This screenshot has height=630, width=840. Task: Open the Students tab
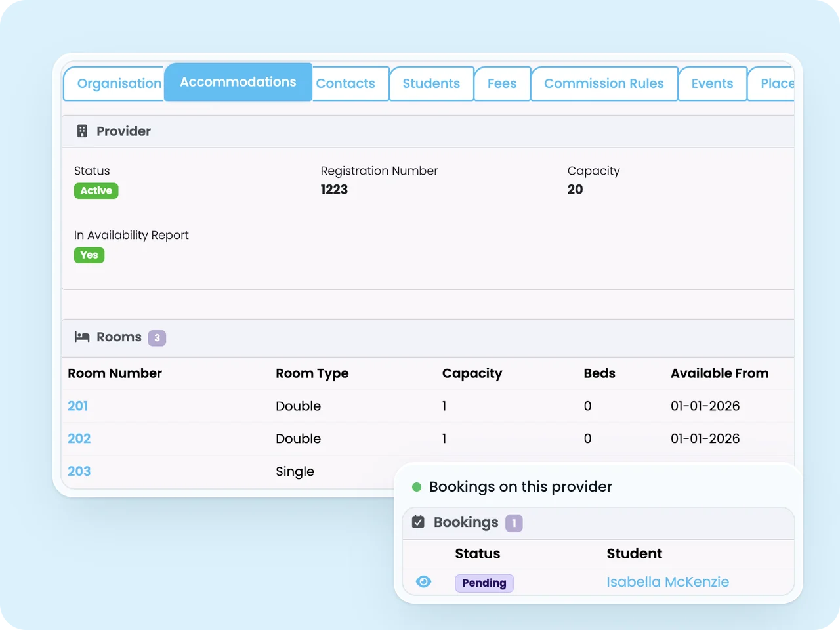431,84
